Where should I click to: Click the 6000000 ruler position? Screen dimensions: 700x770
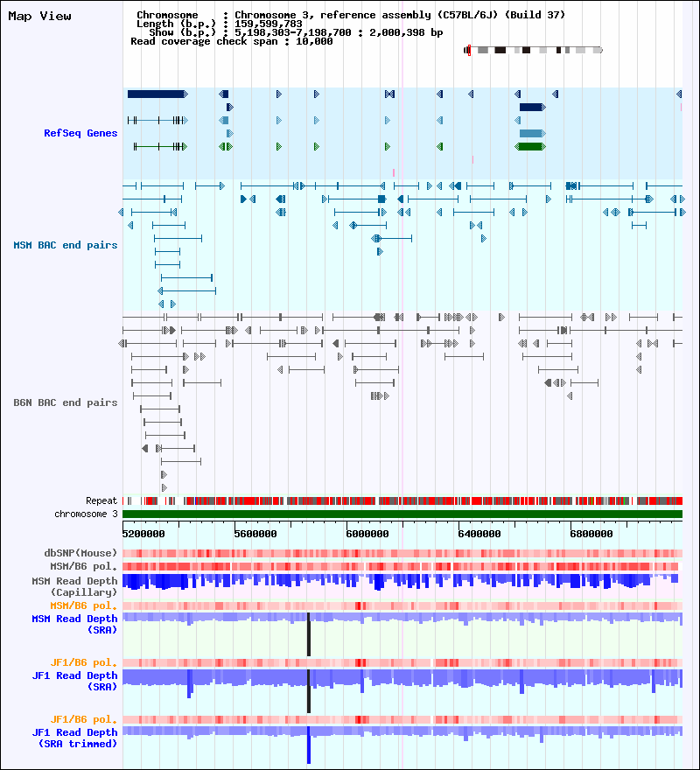coord(367,534)
